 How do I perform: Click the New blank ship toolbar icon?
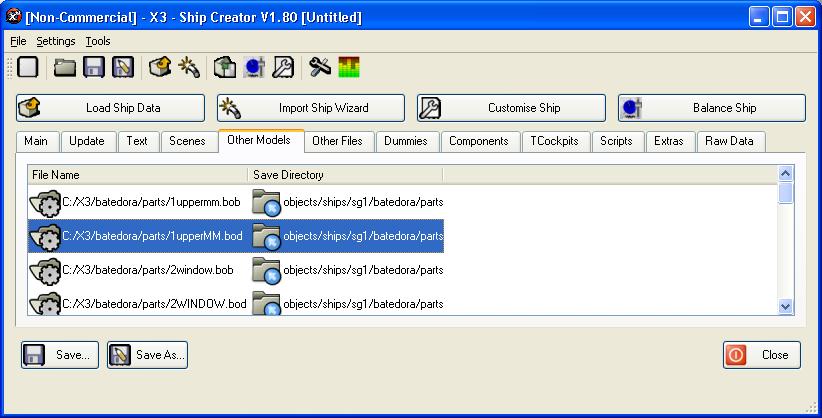tap(28, 67)
